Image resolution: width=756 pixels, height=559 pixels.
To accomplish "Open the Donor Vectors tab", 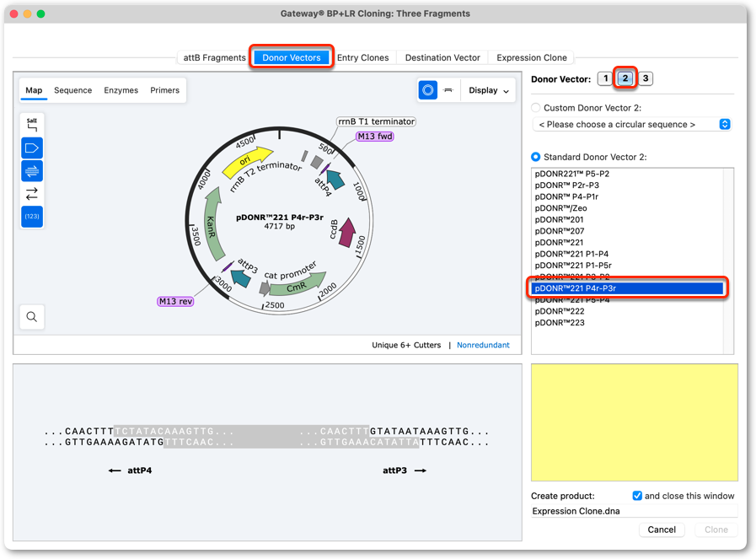I will pos(292,57).
